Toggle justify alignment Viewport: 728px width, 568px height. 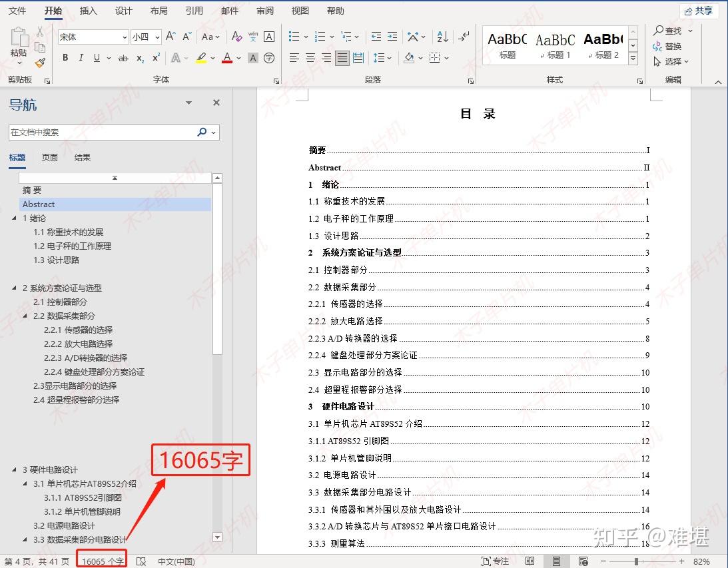pyautogui.click(x=342, y=58)
